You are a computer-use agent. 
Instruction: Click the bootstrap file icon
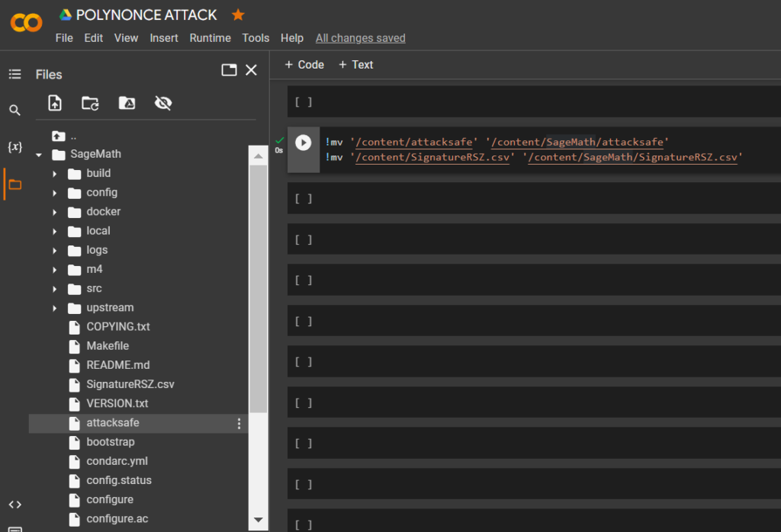click(x=74, y=443)
